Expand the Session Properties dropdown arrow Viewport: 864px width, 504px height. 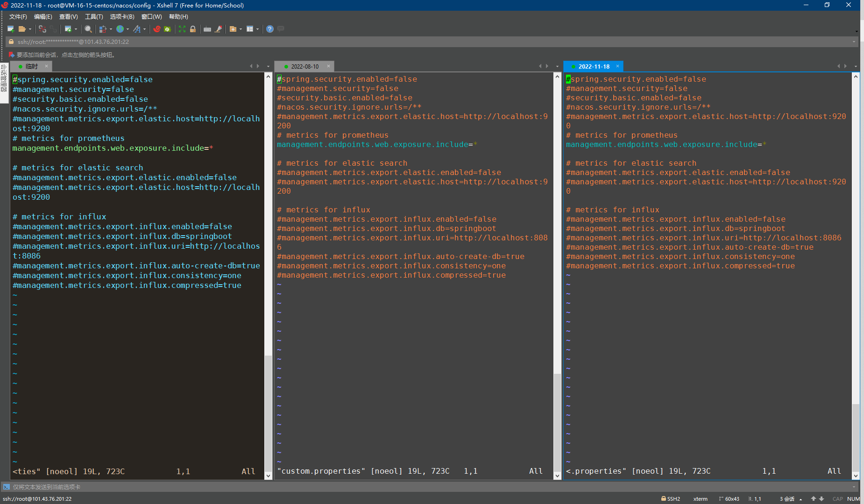pyautogui.click(x=76, y=29)
